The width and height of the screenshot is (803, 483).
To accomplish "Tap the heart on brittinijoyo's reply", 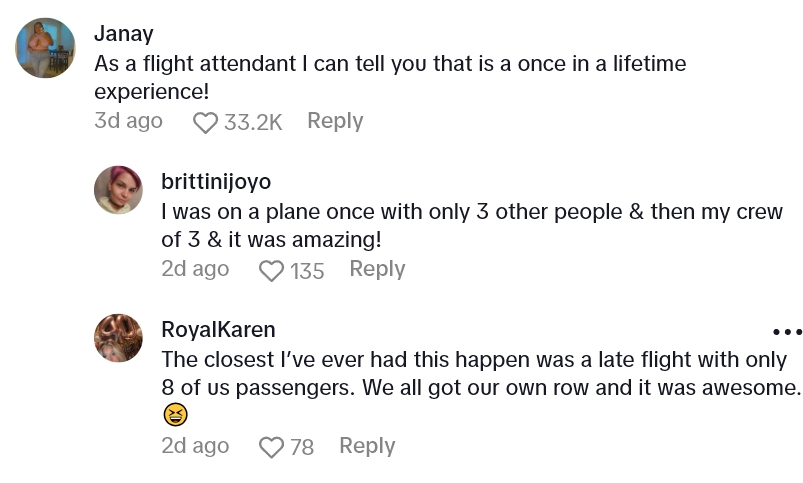I will click(x=271, y=271).
